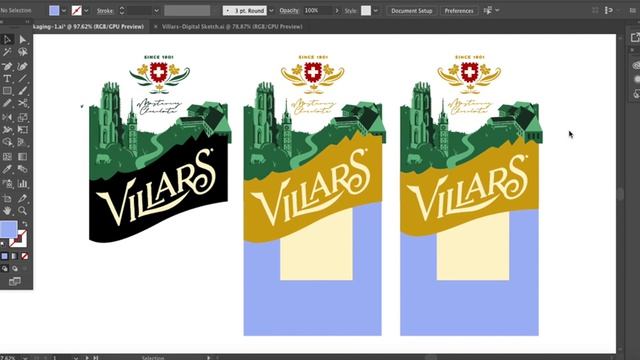The height and width of the screenshot is (360, 640).
Task: Click the Stroke label link
Action: (x=105, y=11)
